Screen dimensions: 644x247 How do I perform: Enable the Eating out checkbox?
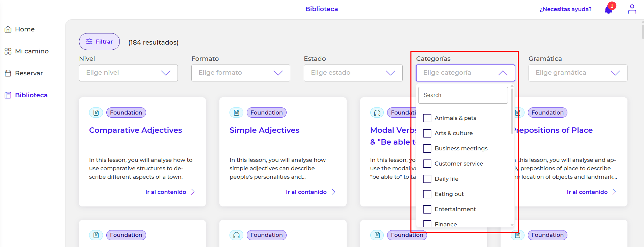[427, 194]
